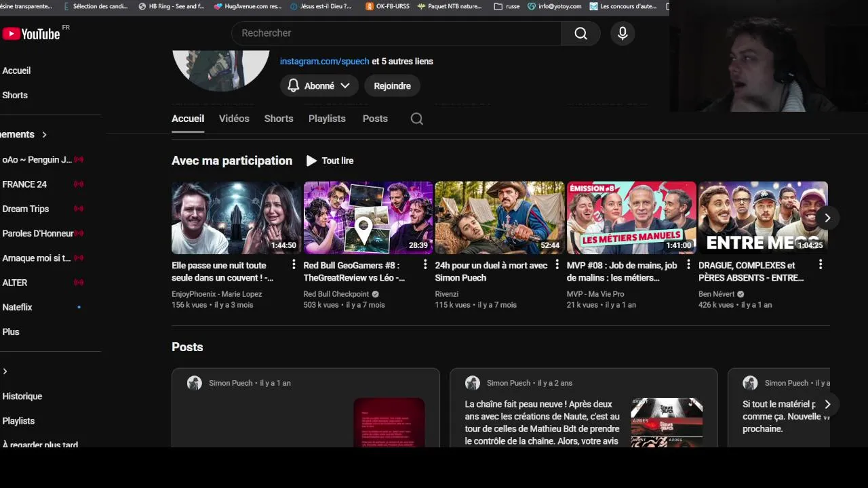
Task: Open Nateflix subscription
Action: click(17, 308)
